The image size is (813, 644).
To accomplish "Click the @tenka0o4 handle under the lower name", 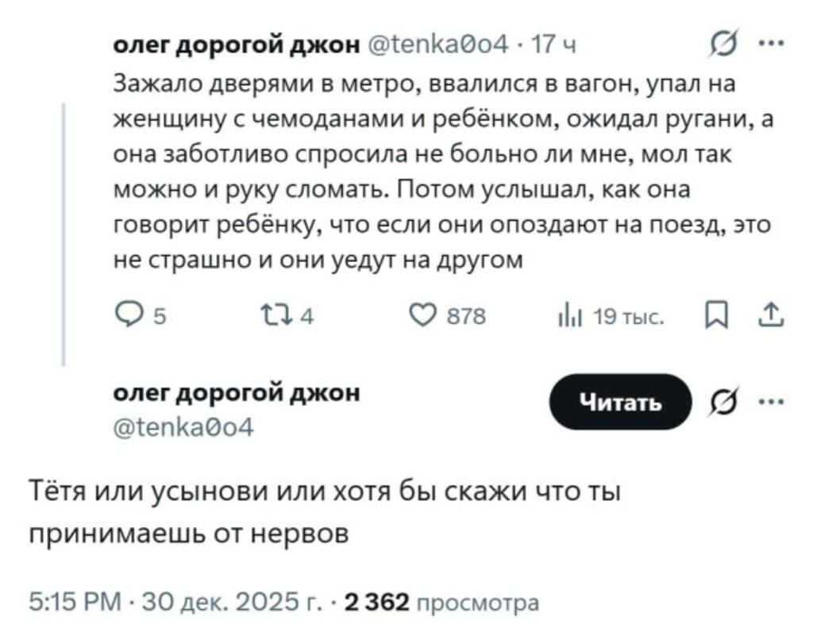I will 184,428.
